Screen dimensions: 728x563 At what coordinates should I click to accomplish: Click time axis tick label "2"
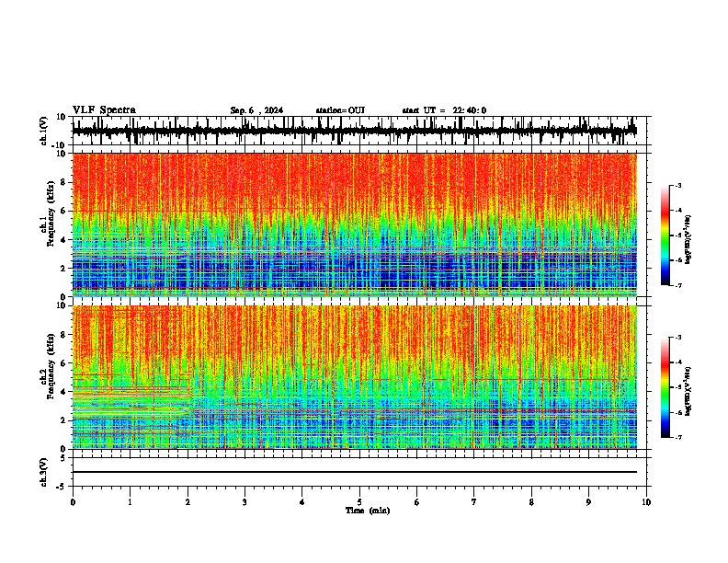[x=188, y=502]
